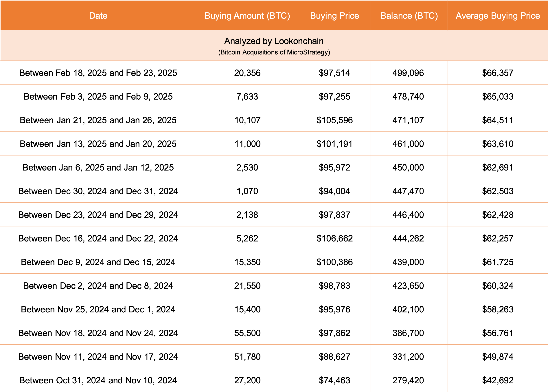Click the $66,357 average price cell
This screenshot has height=392, width=548.
[x=498, y=73]
